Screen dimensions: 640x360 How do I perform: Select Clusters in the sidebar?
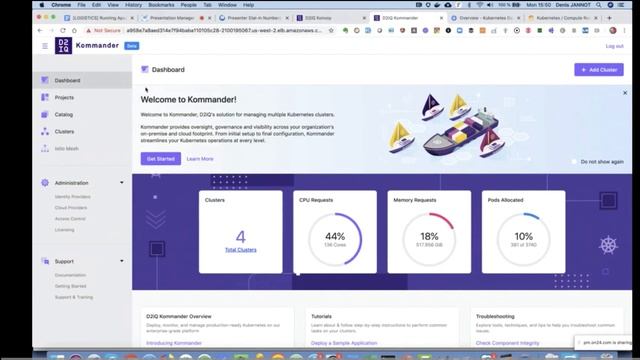click(x=82, y=132)
